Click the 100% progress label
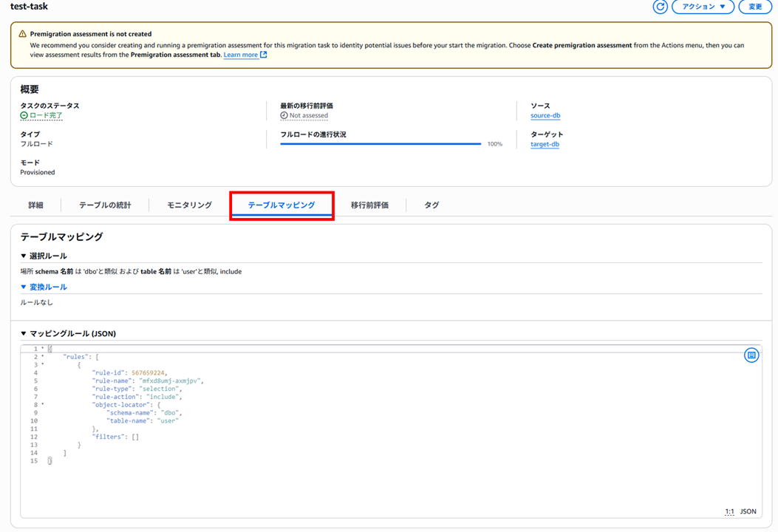Screen dimensions: 778x532 (x=495, y=144)
